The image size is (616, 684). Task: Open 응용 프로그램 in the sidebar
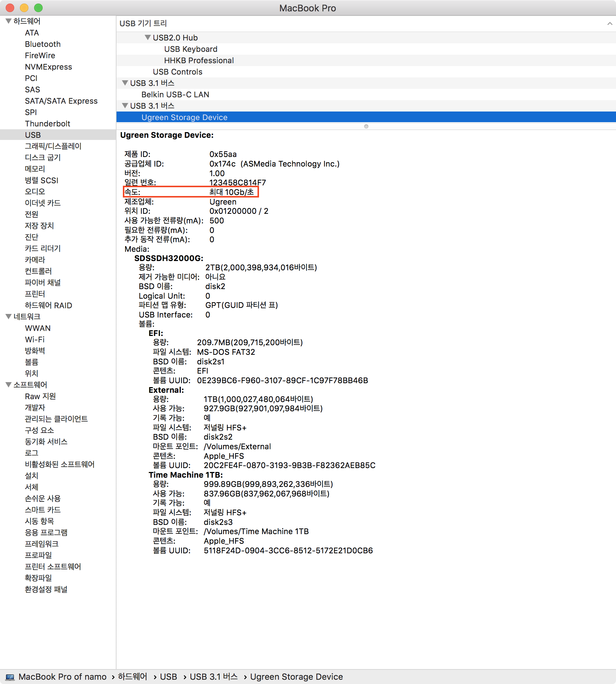coord(46,533)
